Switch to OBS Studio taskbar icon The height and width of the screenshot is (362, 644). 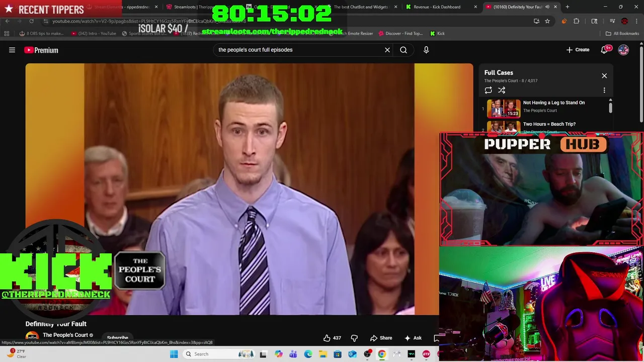click(x=367, y=354)
